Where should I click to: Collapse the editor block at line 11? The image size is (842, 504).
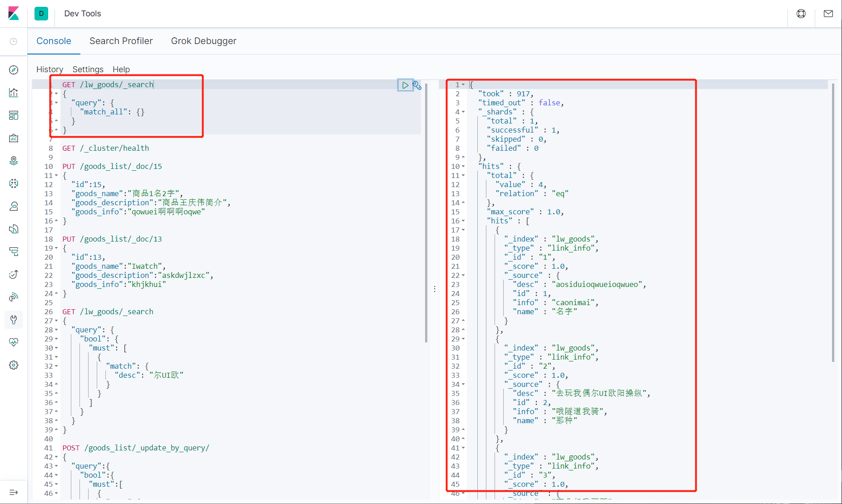point(56,176)
